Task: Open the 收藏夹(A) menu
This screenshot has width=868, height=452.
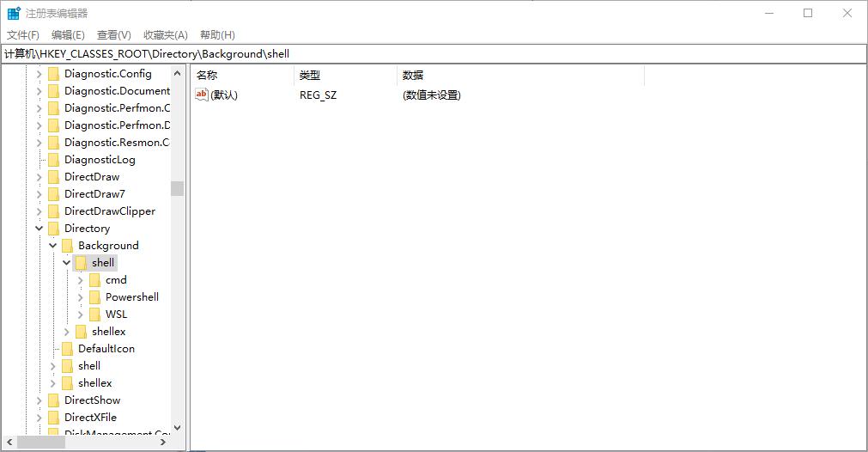Action: pyautogui.click(x=166, y=35)
